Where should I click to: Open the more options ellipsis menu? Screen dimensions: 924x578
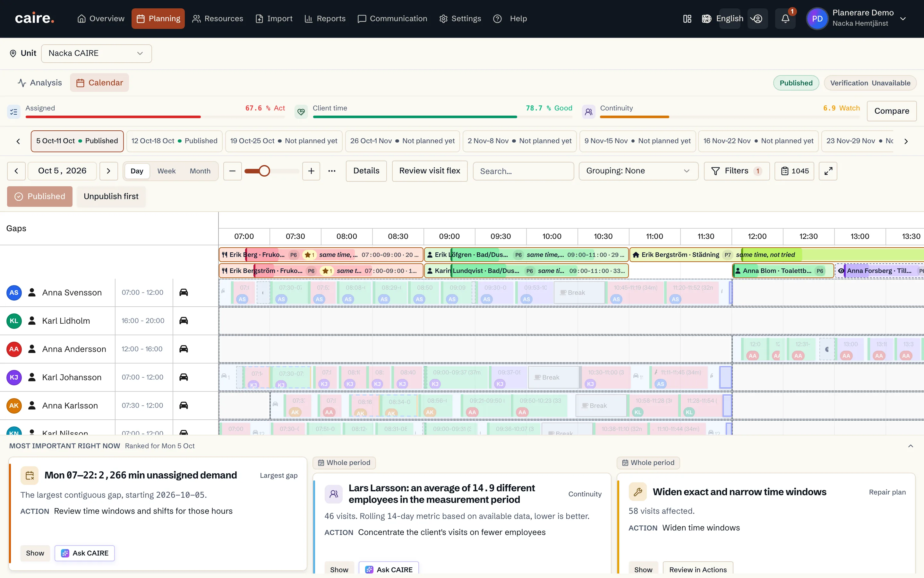pos(332,171)
